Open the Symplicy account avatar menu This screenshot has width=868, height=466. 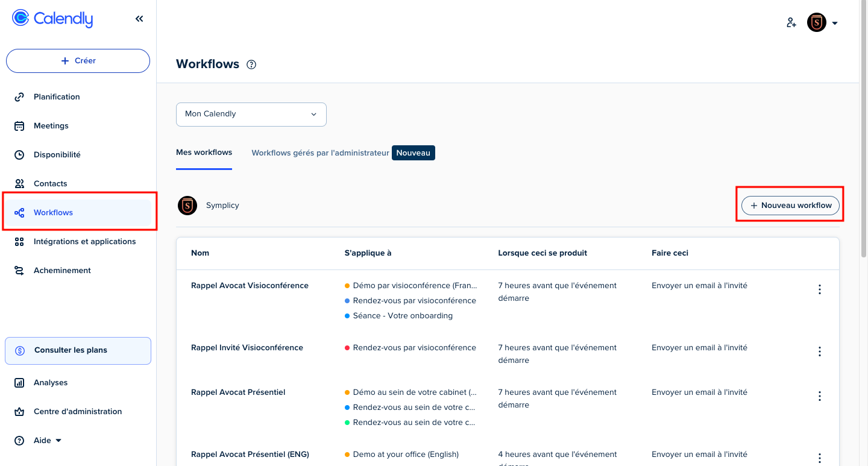(x=822, y=23)
